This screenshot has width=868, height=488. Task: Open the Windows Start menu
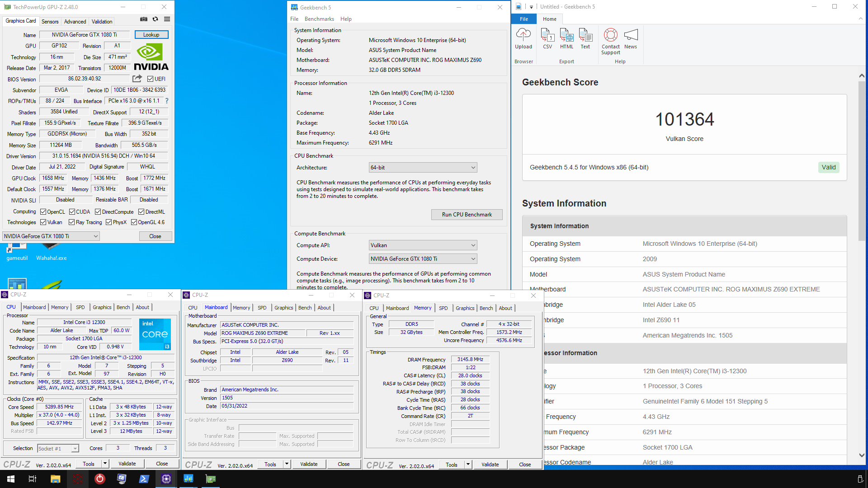(x=11, y=479)
